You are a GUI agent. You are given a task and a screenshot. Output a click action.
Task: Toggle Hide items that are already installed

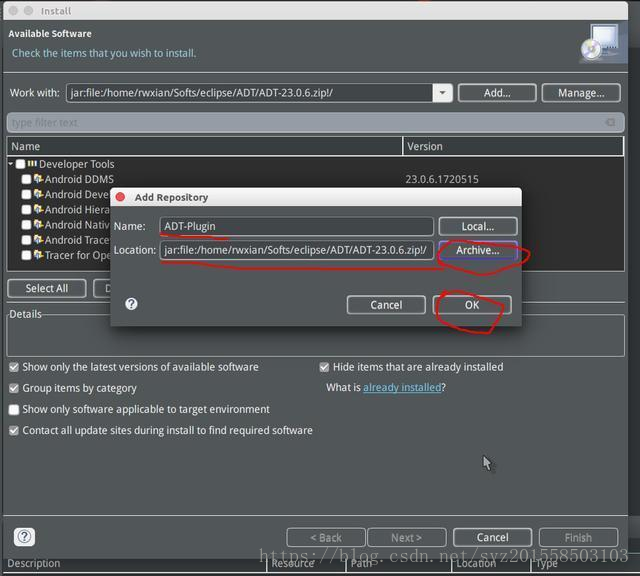pos(324,367)
